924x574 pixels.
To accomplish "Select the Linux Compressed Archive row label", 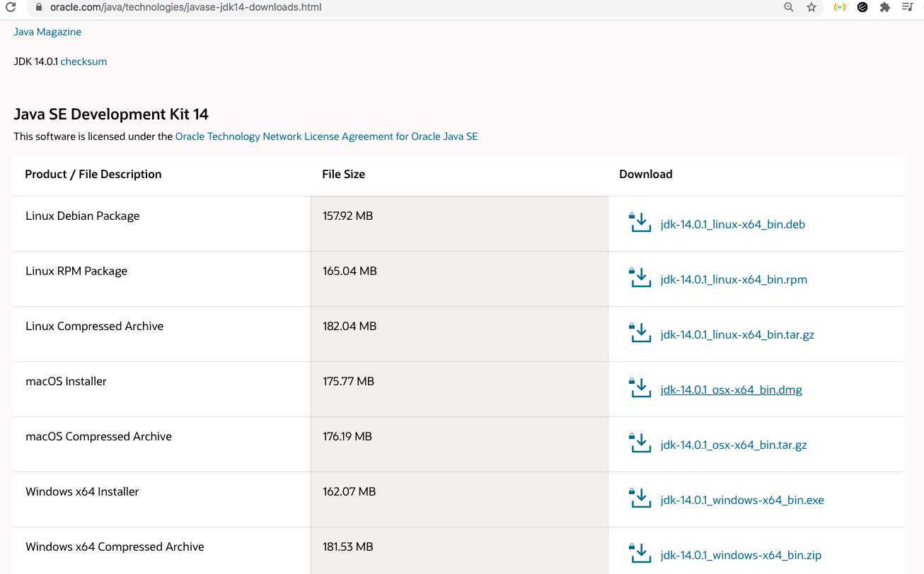I will [x=95, y=326].
